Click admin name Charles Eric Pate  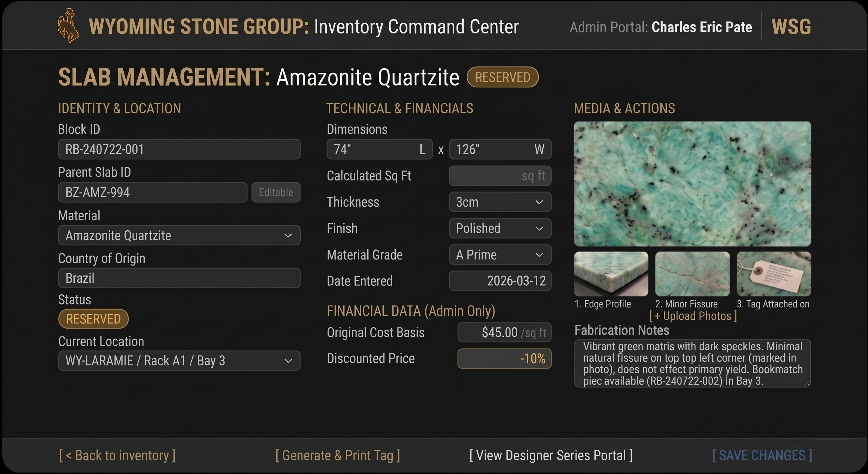coord(701,27)
